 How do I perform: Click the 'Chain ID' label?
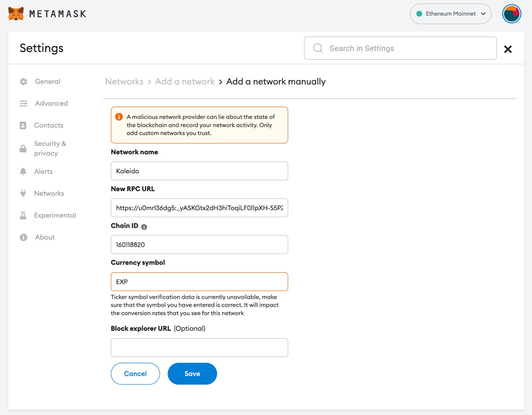pyautogui.click(x=124, y=226)
